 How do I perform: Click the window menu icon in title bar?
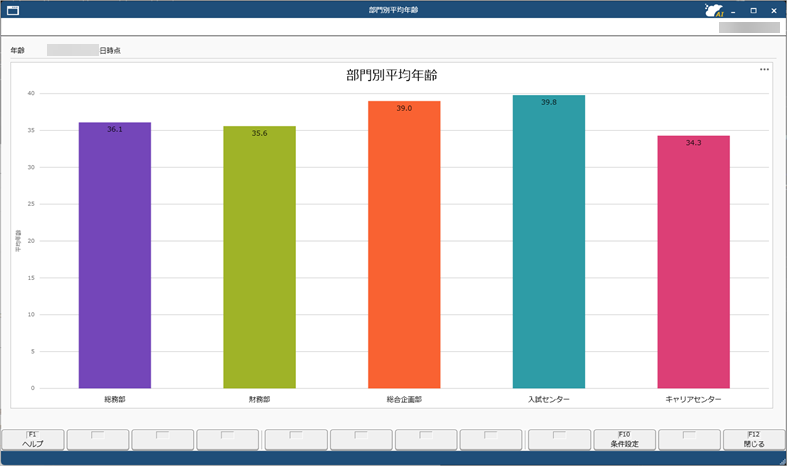click(x=13, y=10)
